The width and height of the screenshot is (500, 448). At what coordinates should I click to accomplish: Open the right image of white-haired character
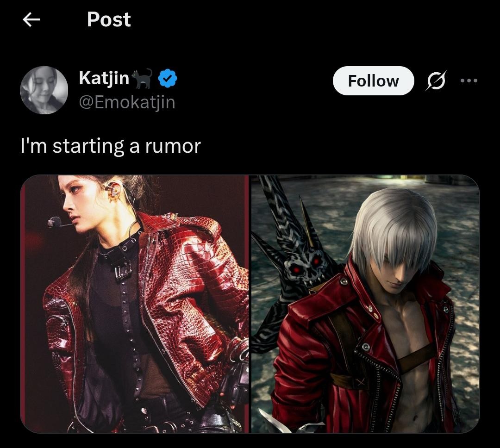(x=365, y=304)
